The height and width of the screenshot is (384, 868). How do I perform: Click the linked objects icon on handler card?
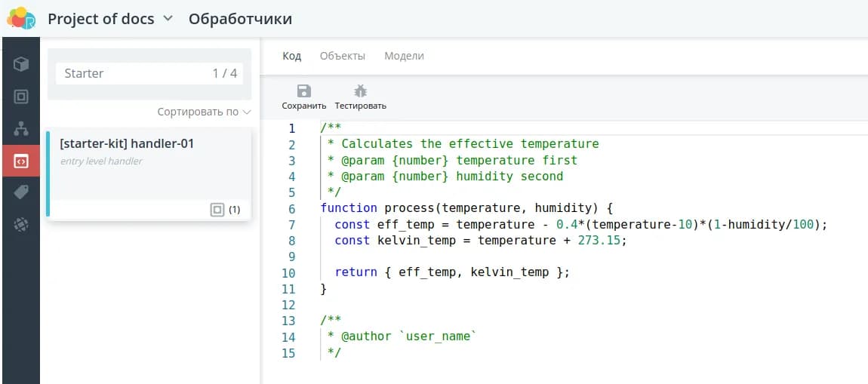coord(217,210)
